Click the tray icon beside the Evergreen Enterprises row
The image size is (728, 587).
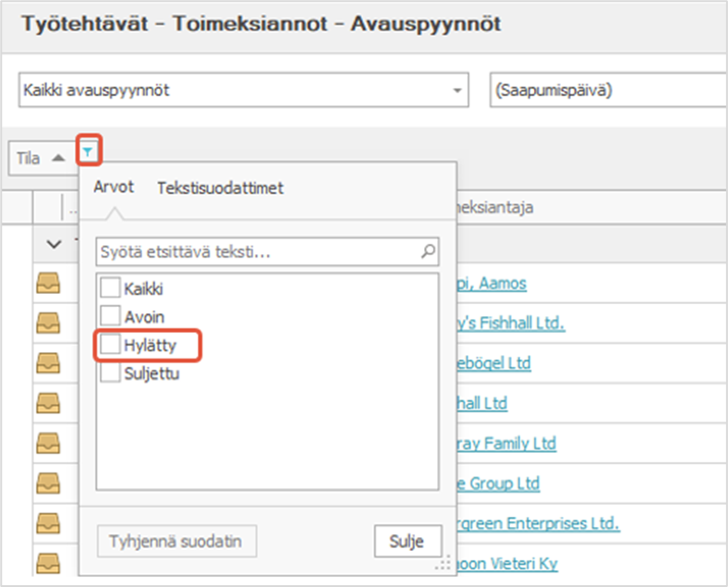(47, 523)
